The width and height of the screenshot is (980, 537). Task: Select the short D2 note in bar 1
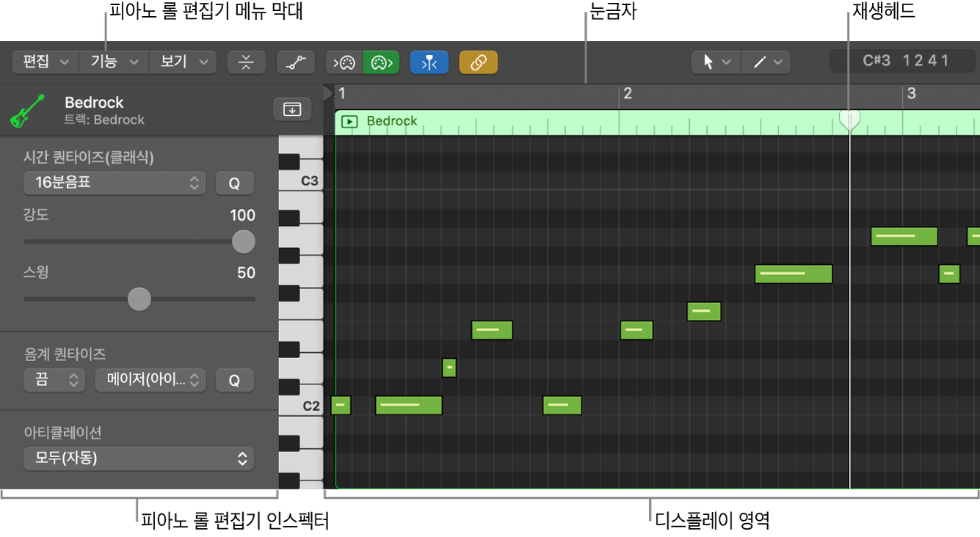click(449, 368)
